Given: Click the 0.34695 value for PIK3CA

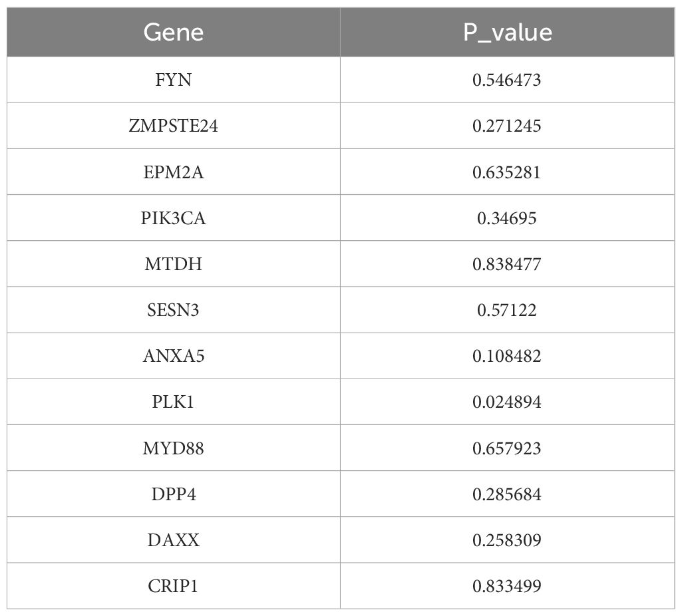Looking at the screenshot, I should coord(507,218).
